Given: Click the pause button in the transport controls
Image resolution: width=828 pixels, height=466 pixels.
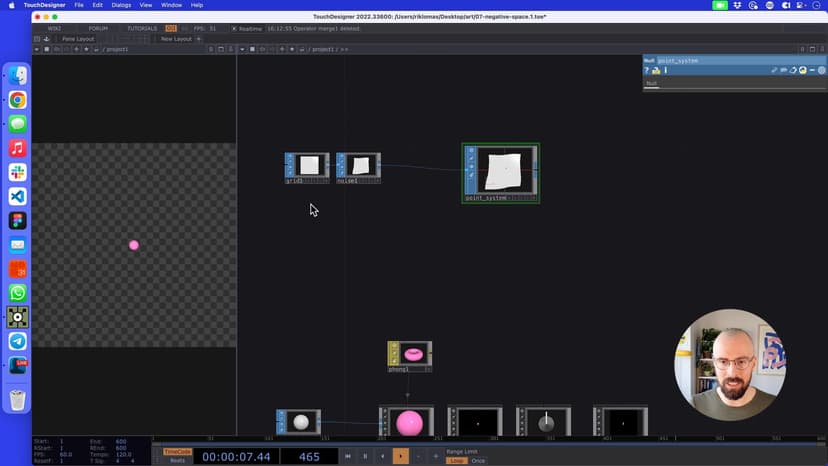Looking at the screenshot, I should tap(365, 456).
